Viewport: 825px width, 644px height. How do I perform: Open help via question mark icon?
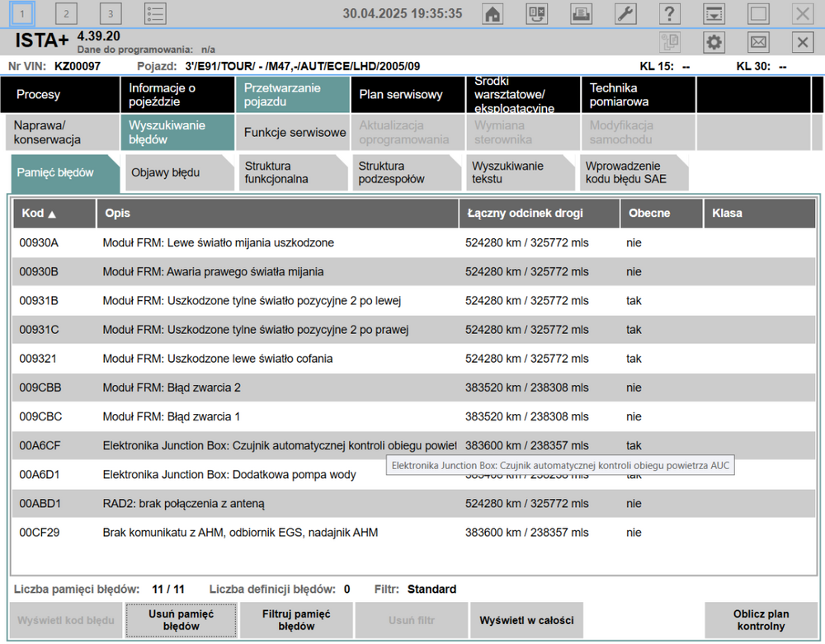pos(669,14)
